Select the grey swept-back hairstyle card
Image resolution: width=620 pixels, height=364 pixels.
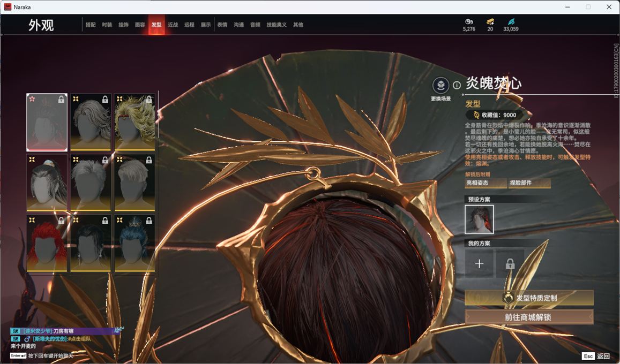(x=91, y=123)
